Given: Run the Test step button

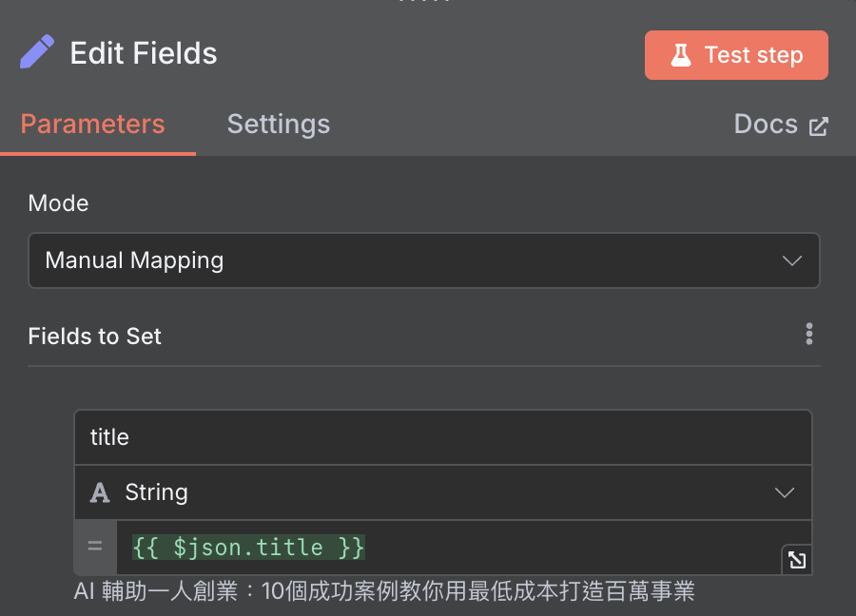Looking at the screenshot, I should tap(736, 55).
